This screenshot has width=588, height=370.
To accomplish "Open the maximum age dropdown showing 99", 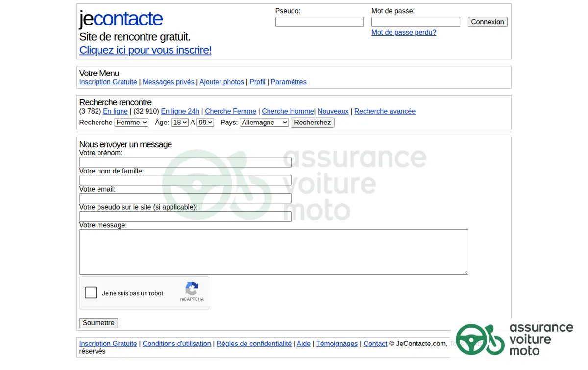I will pyautogui.click(x=205, y=123).
